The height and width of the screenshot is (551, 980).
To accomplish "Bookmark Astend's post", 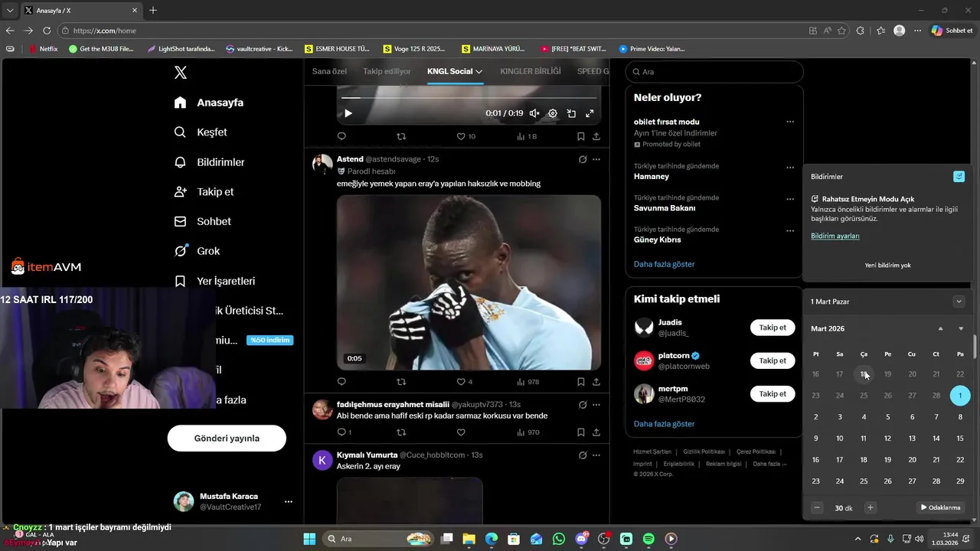I will click(580, 382).
